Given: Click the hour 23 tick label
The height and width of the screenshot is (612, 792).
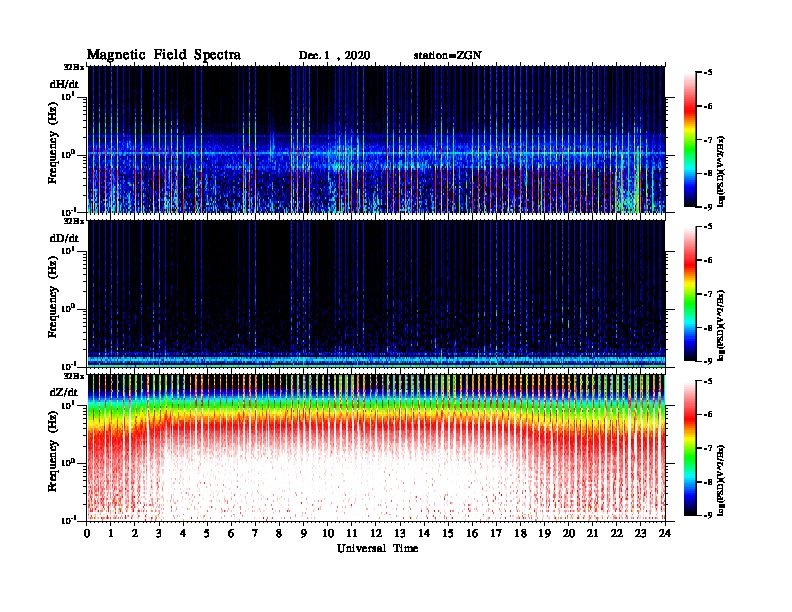Looking at the screenshot, I should [640, 534].
